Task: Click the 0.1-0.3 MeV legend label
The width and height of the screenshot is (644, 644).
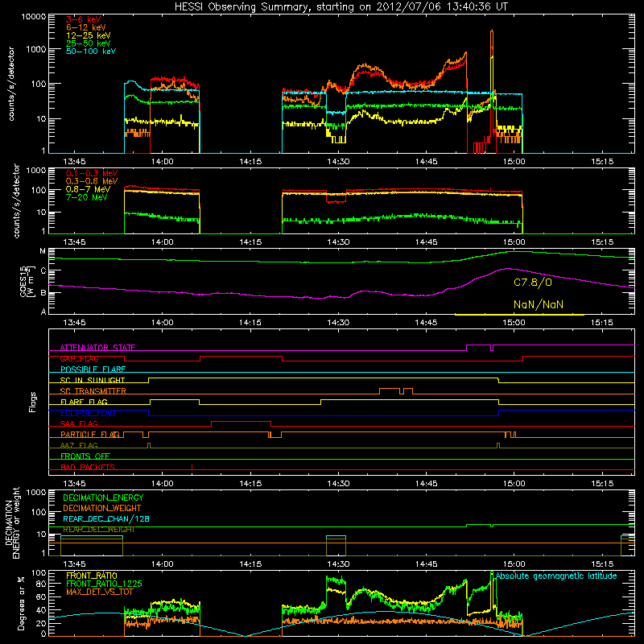Action: (92, 173)
